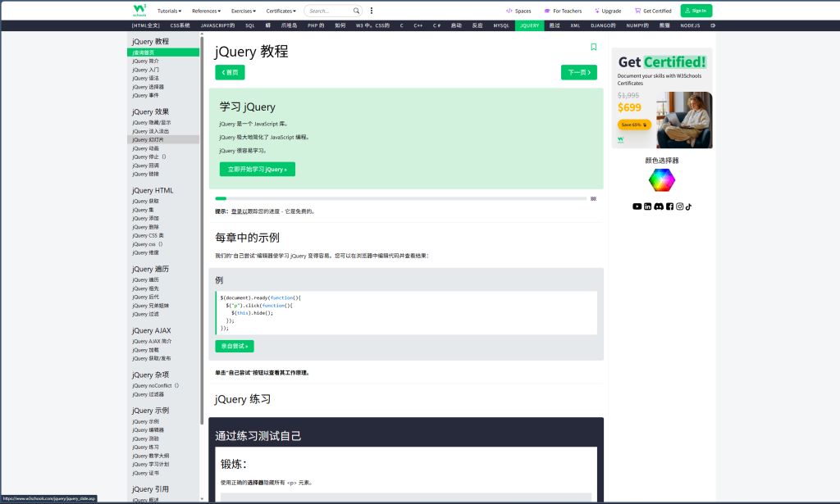Open the Certificates dropdown

pyautogui.click(x=281, y=11)
